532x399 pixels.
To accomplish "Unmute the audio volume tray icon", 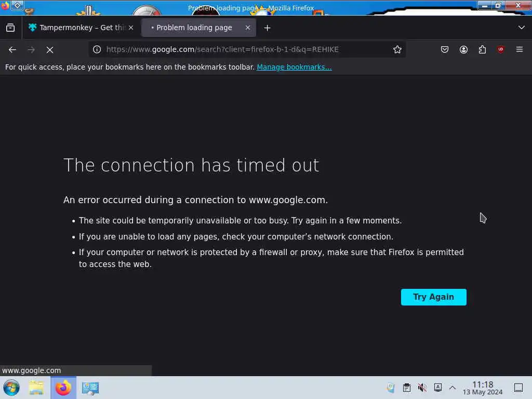I will 422,388.
